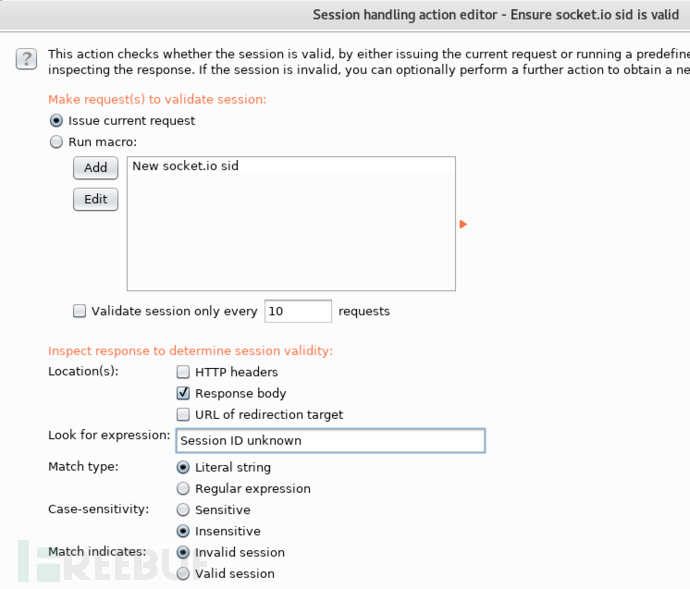The image size is (690, 589).
Task: Click the Edit macro button
Action: coord(95,199)
